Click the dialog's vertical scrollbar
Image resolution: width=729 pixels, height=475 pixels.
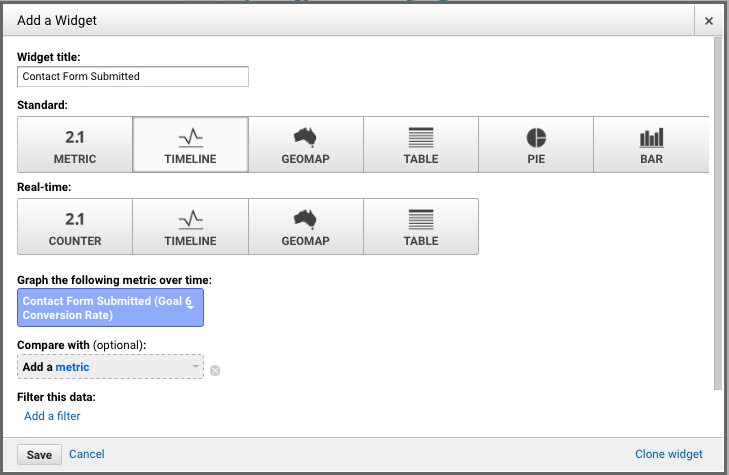tap(718, 214)
